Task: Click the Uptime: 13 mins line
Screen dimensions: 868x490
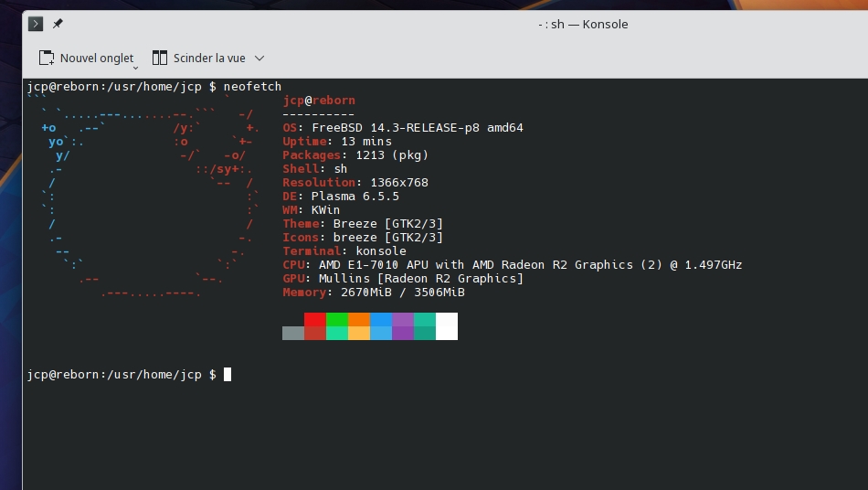Action: pos(337,141)
